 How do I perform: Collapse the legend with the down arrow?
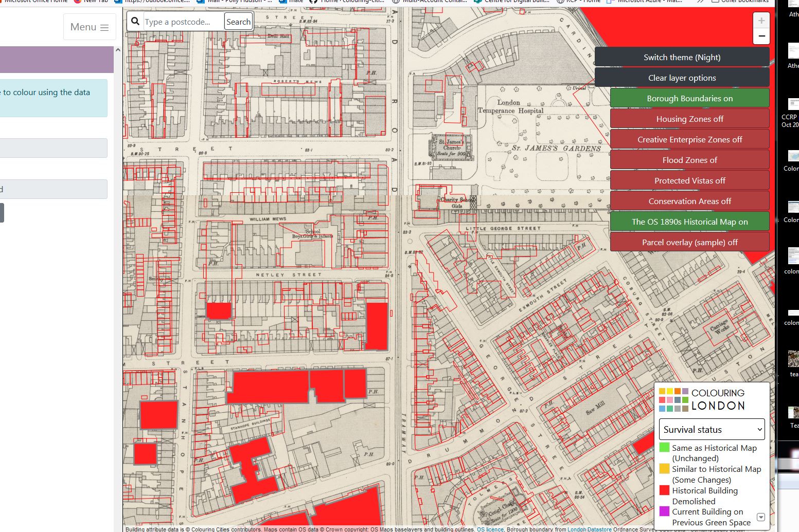tap(760, 517)
